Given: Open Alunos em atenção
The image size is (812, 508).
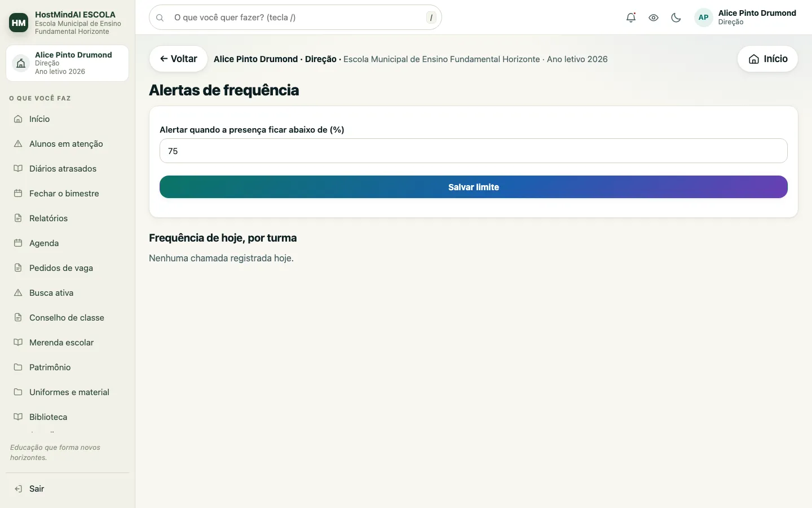Looking at the screenshot, I should tap(68, 144).
